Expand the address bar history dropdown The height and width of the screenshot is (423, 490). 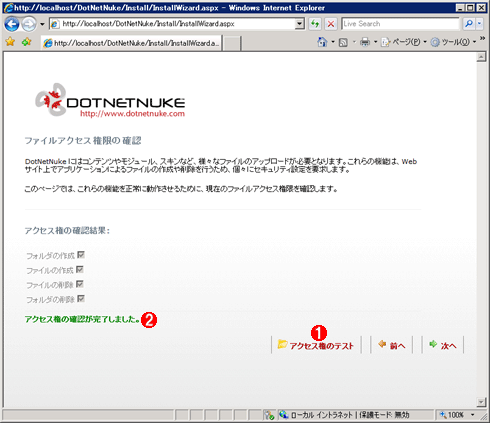(300, 24)
